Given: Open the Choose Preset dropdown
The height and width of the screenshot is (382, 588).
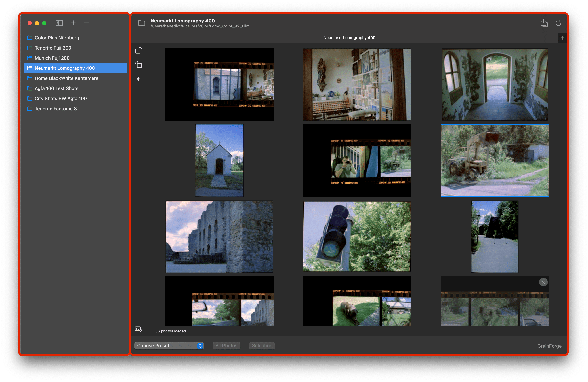Looking at the screenshot, I should [169, 345].
